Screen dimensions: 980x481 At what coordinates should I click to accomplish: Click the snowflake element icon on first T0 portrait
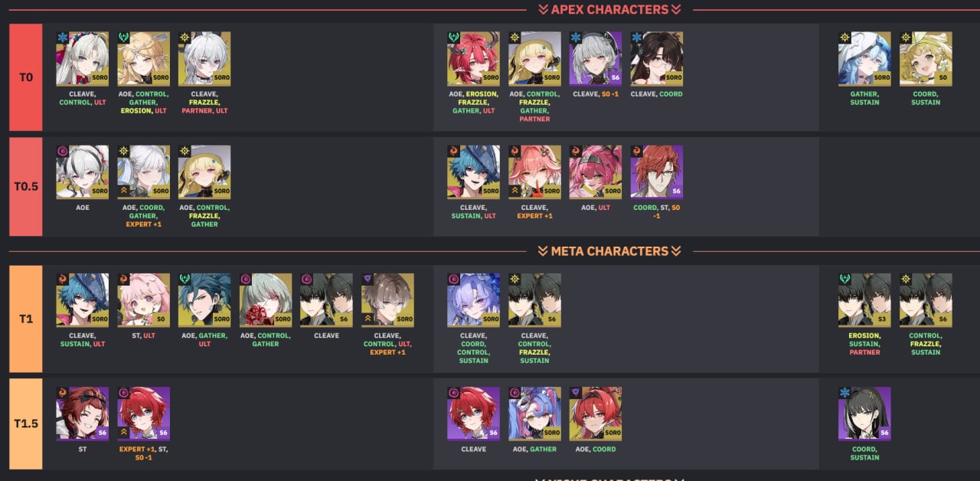coord(63,38)
